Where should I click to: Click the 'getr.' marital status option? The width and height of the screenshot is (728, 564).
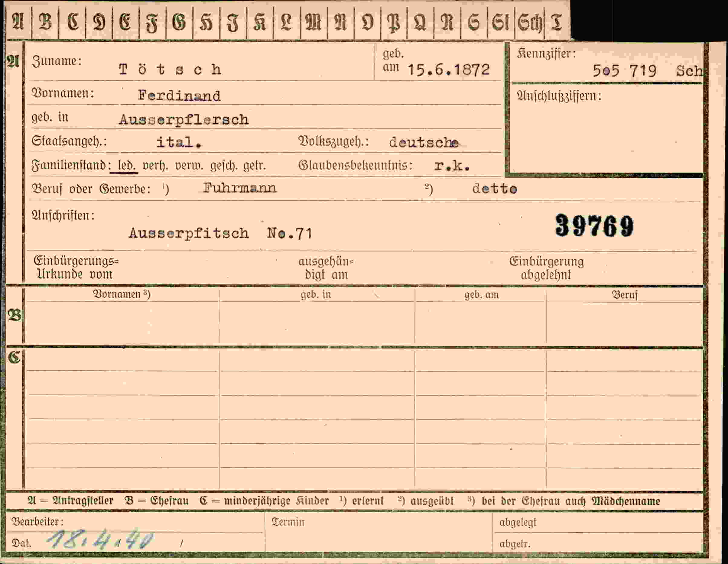pos(254,166)
